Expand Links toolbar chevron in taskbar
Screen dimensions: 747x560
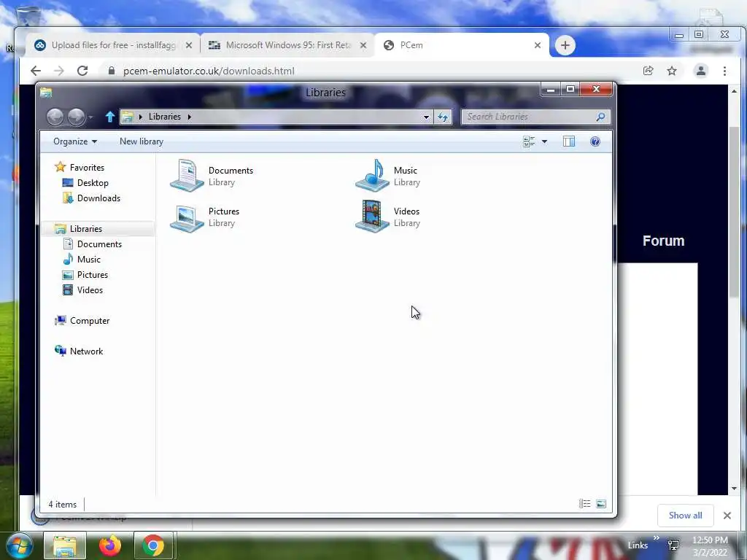(656, 538)
